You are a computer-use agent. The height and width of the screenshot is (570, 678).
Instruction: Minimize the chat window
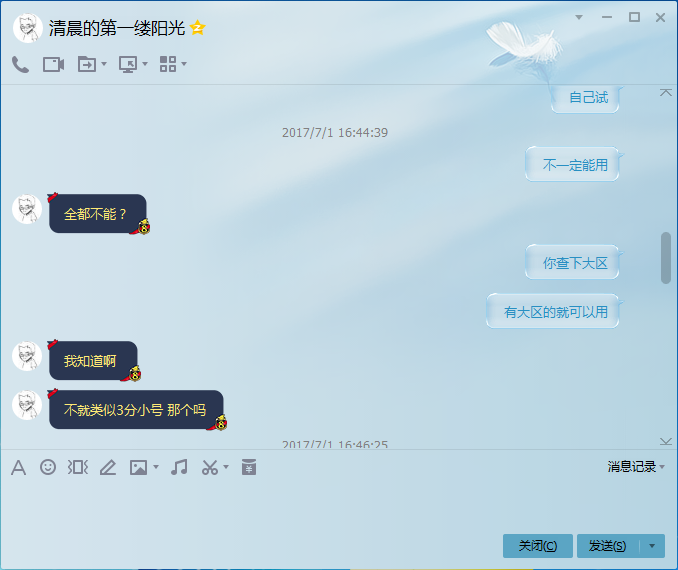click(607, 17)
